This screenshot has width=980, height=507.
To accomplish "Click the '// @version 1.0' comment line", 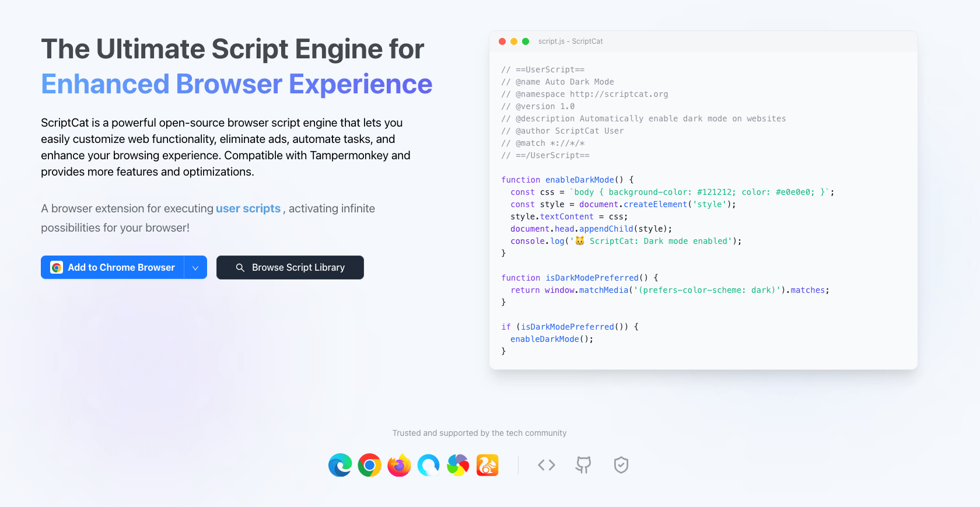I will (538, 106).
